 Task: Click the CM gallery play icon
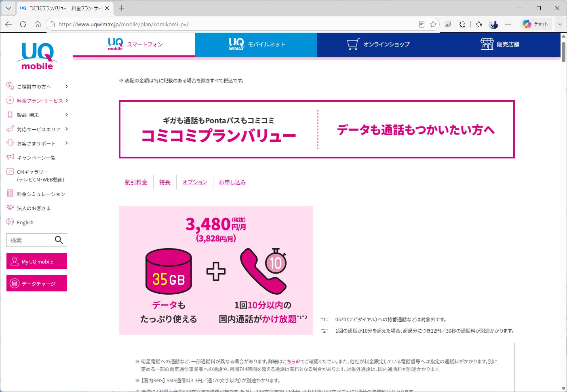tap(10, 171)
